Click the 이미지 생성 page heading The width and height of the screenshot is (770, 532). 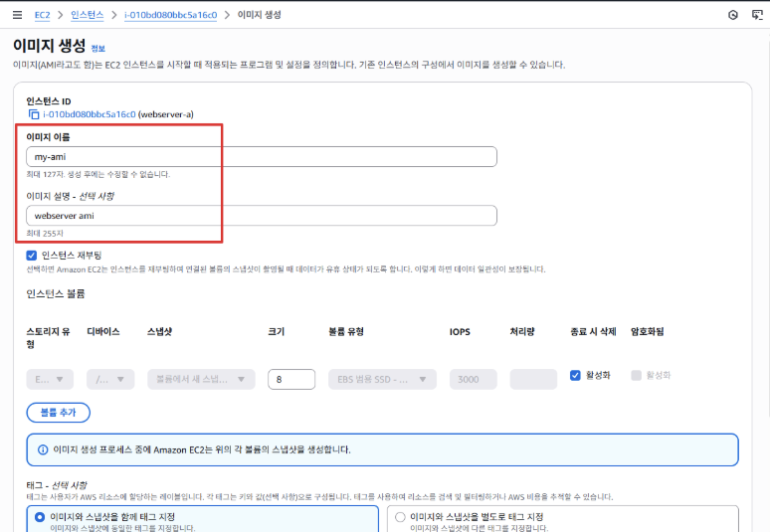49,46
